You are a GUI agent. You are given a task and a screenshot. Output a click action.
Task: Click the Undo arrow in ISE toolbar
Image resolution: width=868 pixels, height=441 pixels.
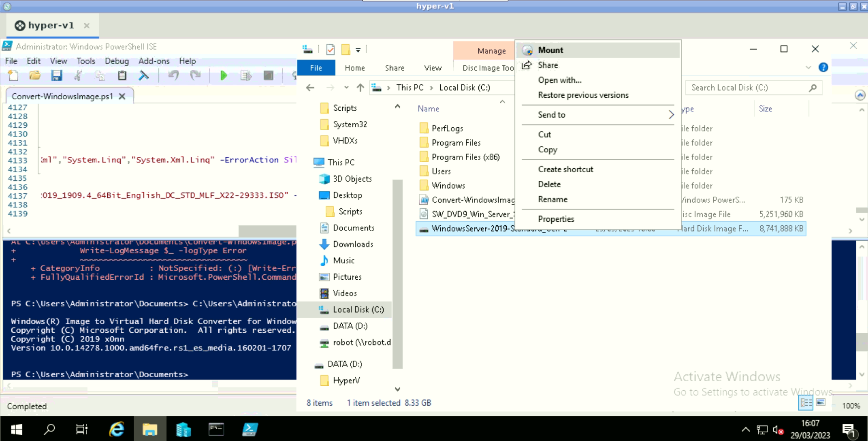[173, 75]
